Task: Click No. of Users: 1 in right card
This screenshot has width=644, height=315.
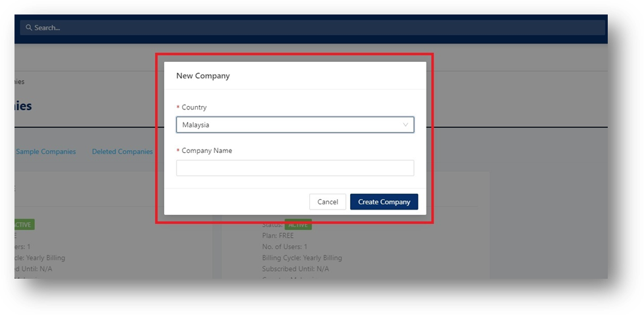Action: coord(285,247)
